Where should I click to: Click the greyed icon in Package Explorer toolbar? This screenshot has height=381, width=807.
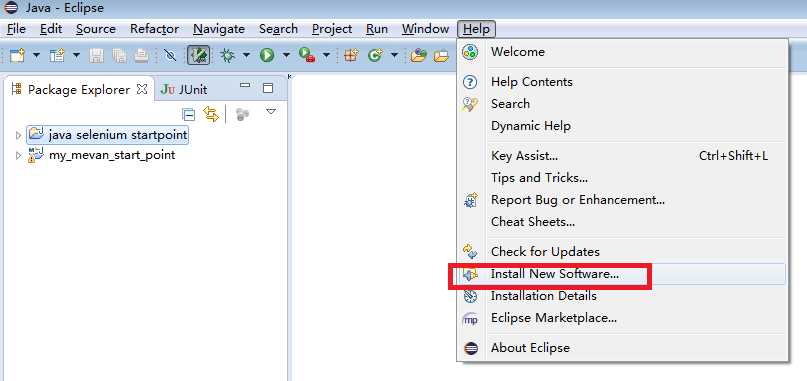[x=242, y=114]
